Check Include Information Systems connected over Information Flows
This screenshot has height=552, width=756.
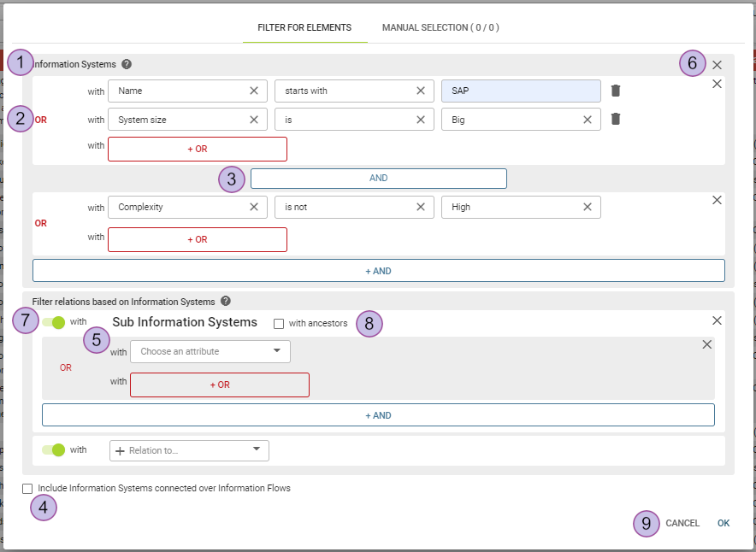[28, 489]
